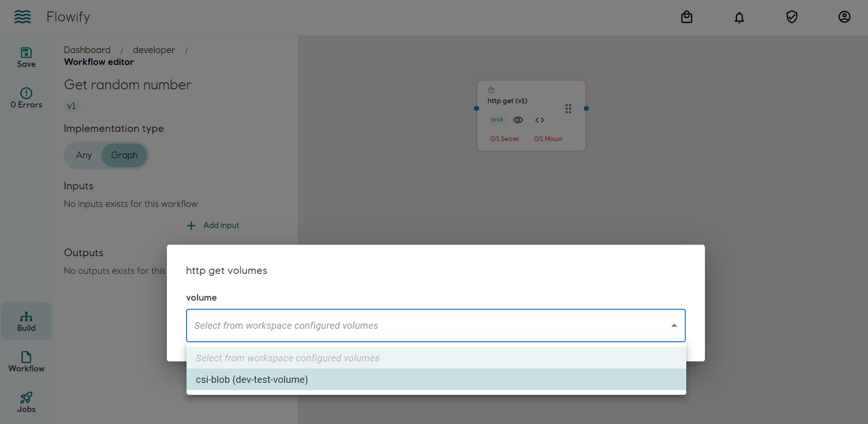Viewport: 868px width, 424px height.
Task: Select Any implementation type
Action: (x=84, y=155)
